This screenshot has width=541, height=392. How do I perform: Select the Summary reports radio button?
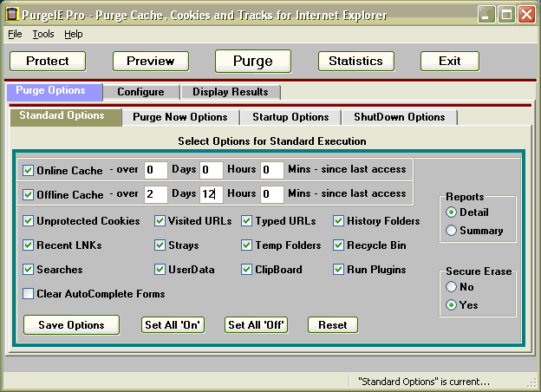coord(451,230)
